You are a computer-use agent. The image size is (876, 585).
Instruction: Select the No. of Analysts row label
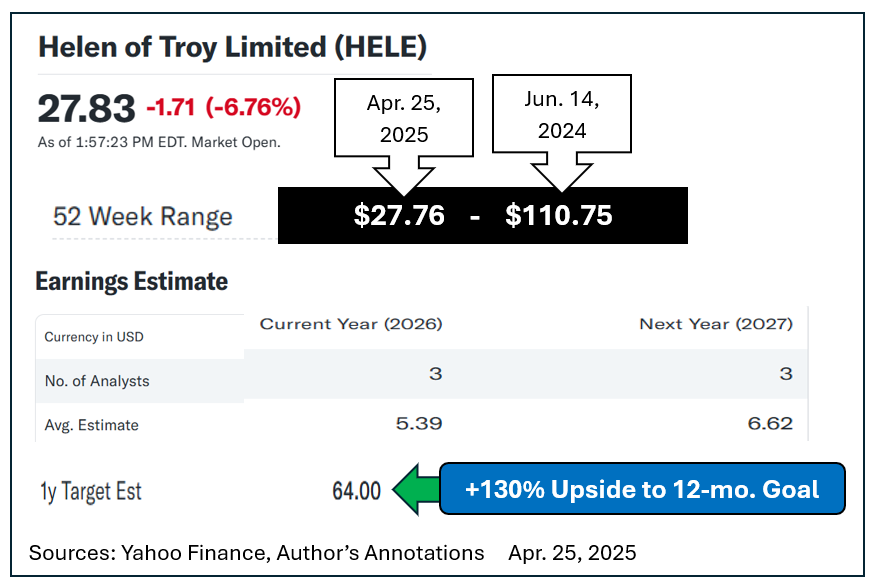pyautogui.click(x=97, y=381)
